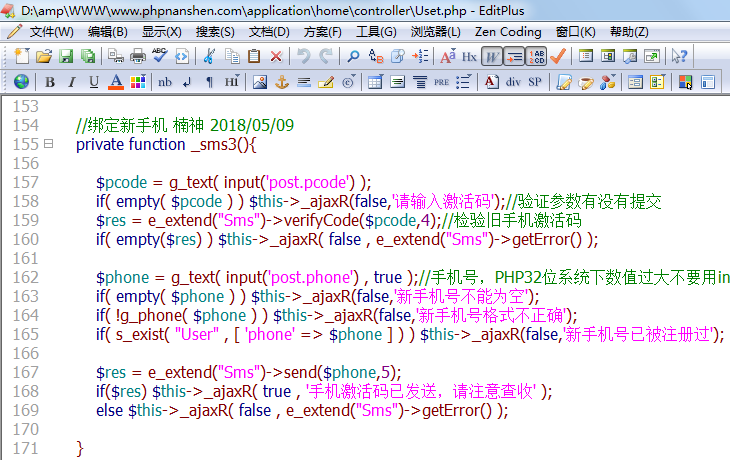Toggle Italic formatting I button
This screenshot has width=730, height=460.
pyautogui.click(x=72, y=82)
